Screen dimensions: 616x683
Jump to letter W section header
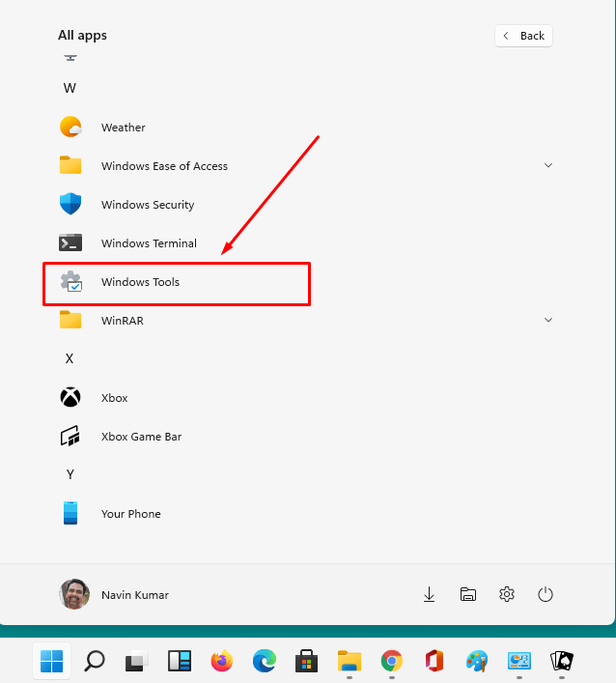pyautogui.click(x=70, y=88)
